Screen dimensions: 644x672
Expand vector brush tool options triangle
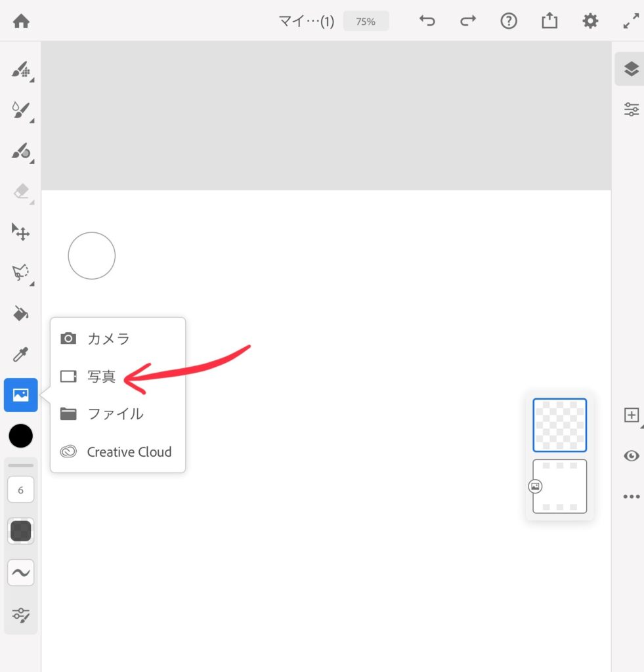tap(32, 161)
